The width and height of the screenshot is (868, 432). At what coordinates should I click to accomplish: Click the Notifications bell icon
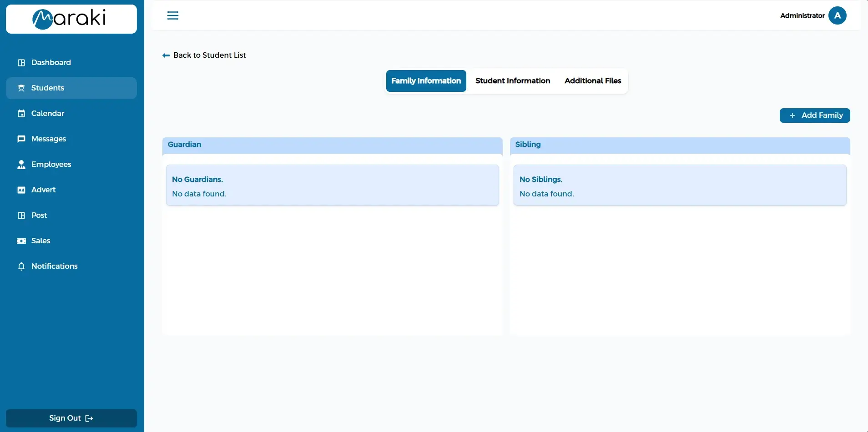pos(21,266)
